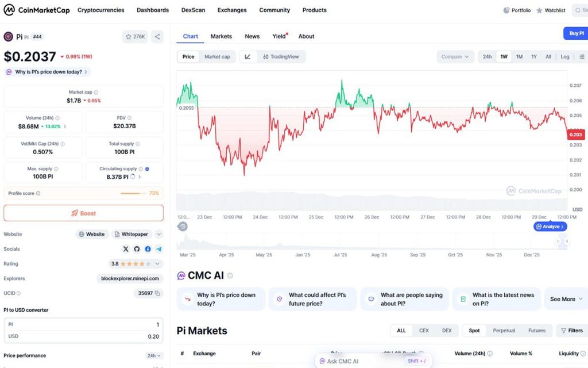The image size is (588, 368).
Task: Open Pi's X (Twitter) social link
Action: [x=126, y=249]
